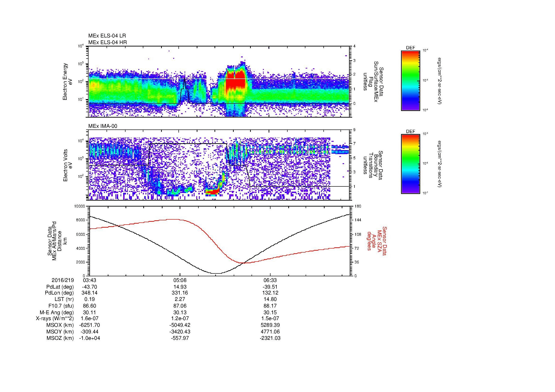
Task: Click the MSOX value '-5049.42'
Action: [x=180, y=325]
